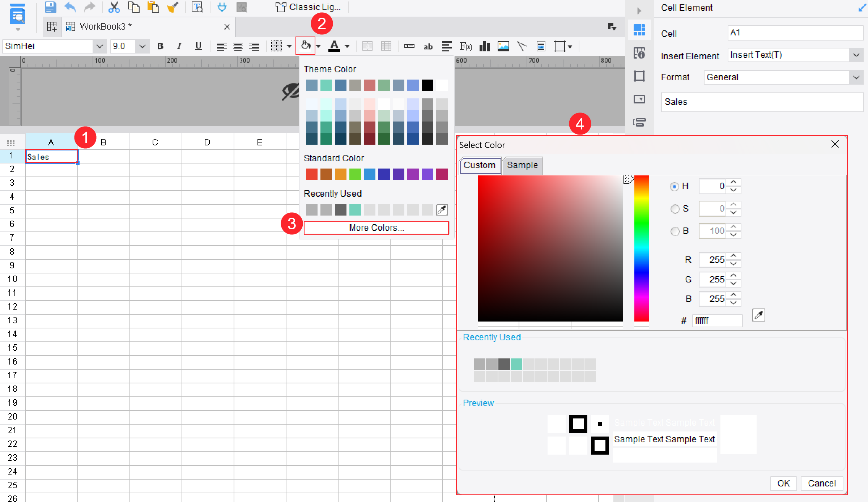
Task: Increase the R value stepper
Action: (x=733, y=256)
